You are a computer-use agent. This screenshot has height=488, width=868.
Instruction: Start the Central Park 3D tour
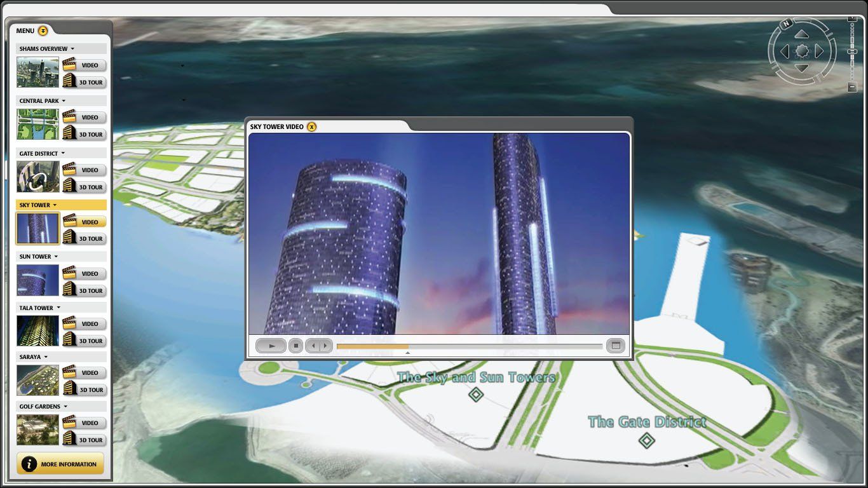tap(85, 134)
